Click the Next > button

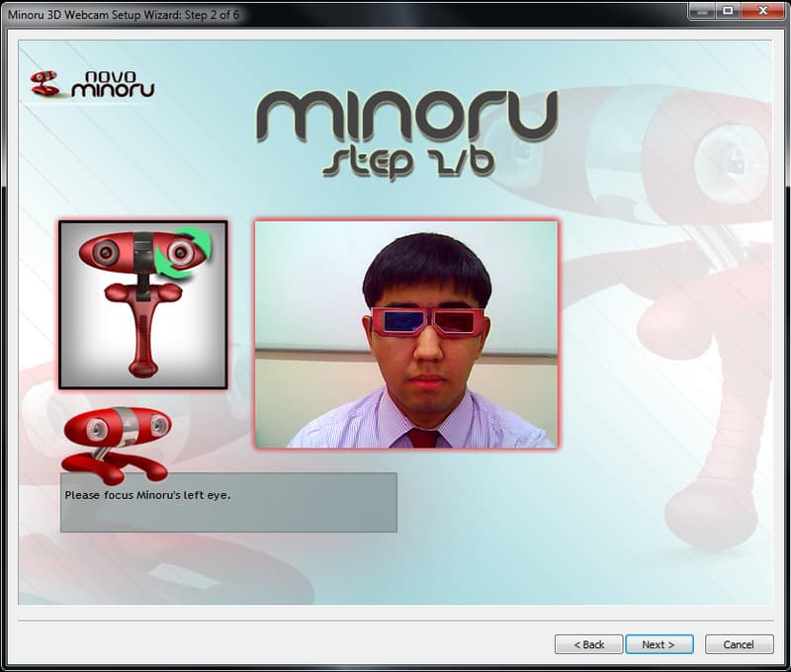pyautogui.click(x=659, y=644)
